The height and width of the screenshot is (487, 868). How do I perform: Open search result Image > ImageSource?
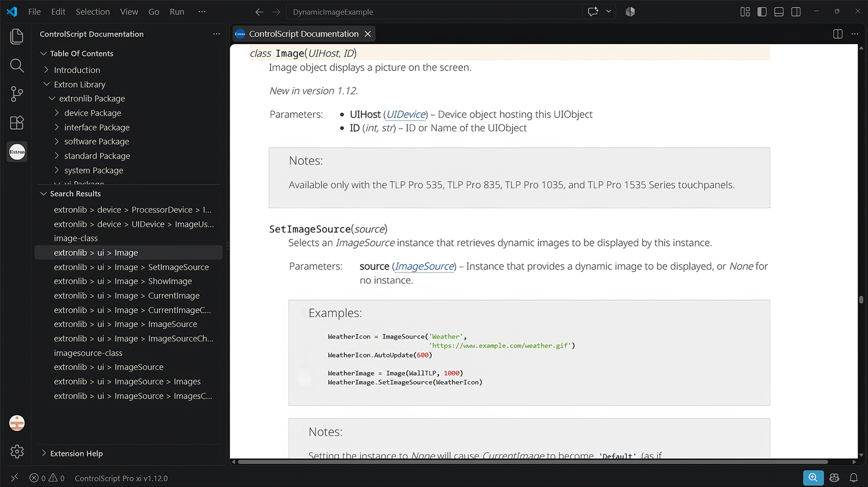click(x=129, y=324)
